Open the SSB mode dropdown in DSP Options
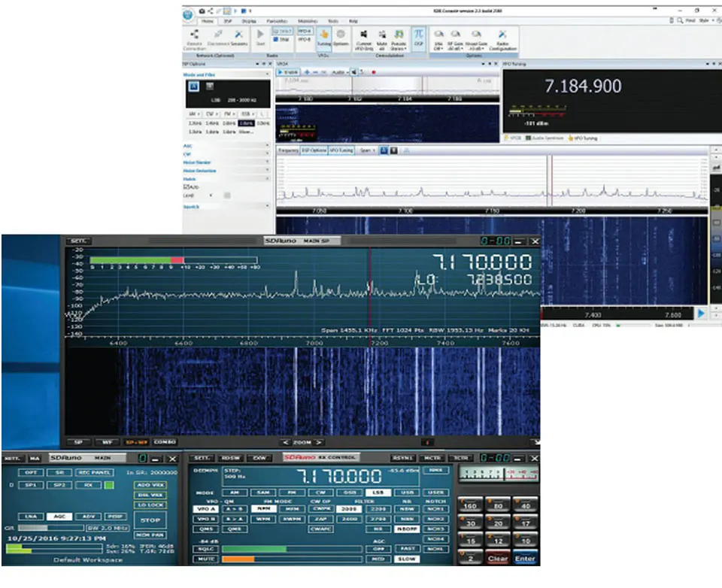The height and width of the screenshot is (588, 722). (249, 114)
